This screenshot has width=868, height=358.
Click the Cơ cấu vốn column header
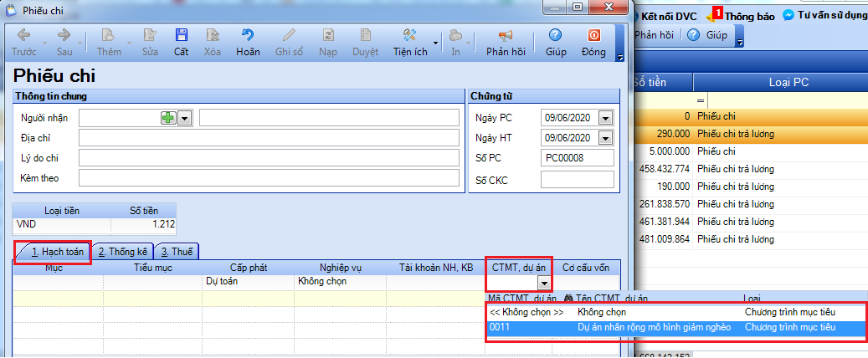586,268
